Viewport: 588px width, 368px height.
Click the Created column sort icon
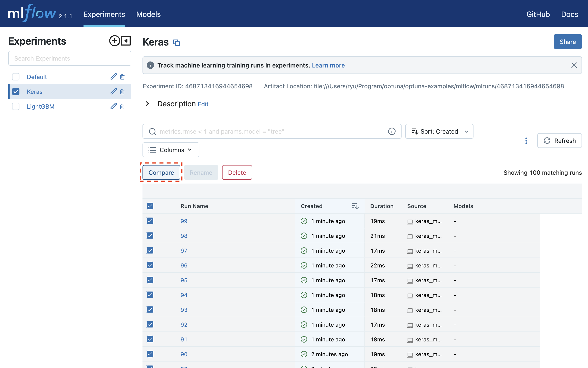(x=355, y=206)
